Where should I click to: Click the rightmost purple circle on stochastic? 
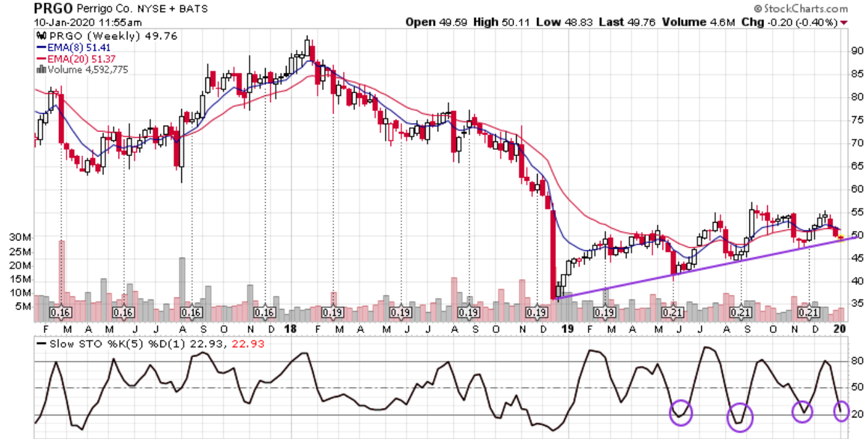tap(841, 411)
